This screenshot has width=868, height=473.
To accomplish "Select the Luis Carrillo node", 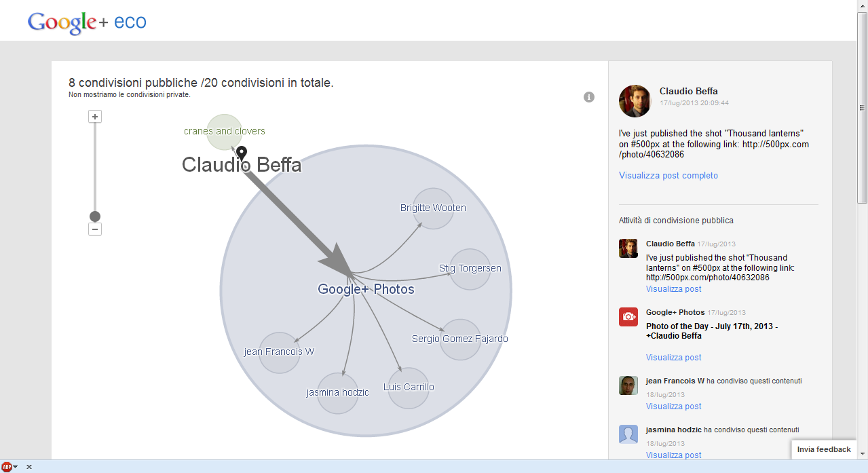I will tap(408, 387).
